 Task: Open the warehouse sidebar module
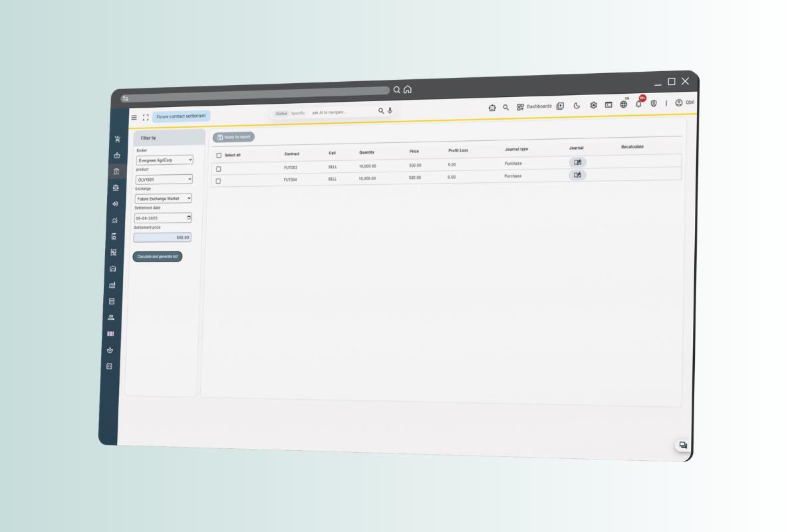coord(113,269)
